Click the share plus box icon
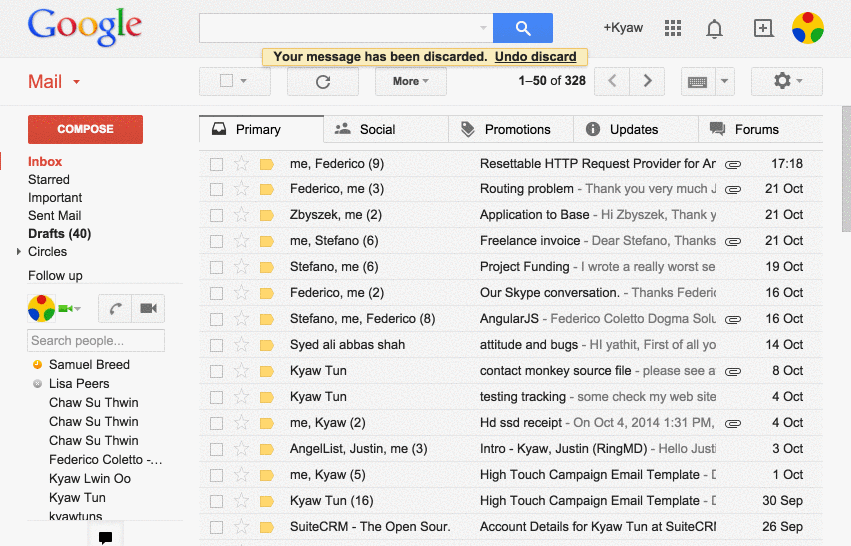 point(763,28)
